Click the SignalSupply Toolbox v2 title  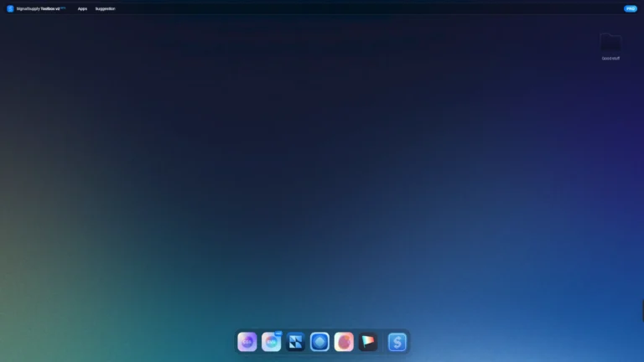(37, 8)
